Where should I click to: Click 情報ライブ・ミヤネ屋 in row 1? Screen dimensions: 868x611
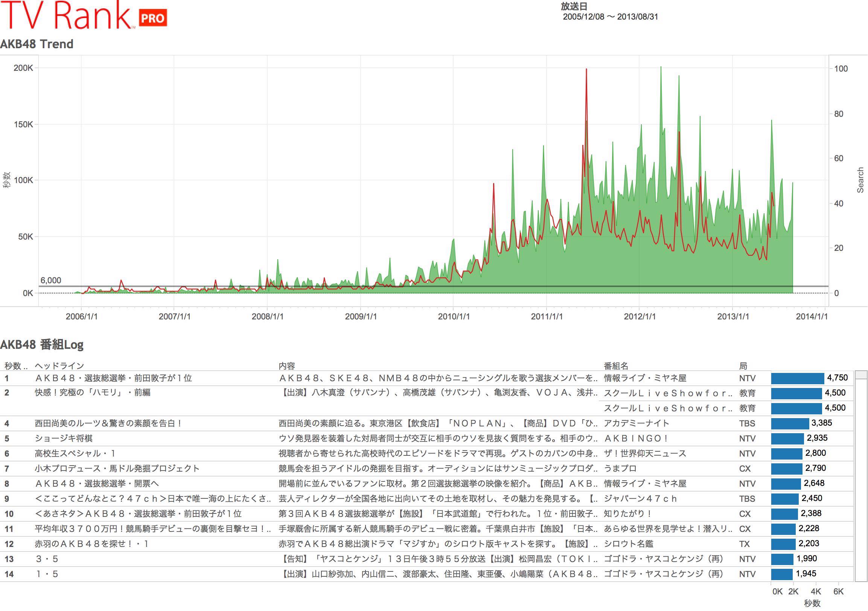[645, 378]
